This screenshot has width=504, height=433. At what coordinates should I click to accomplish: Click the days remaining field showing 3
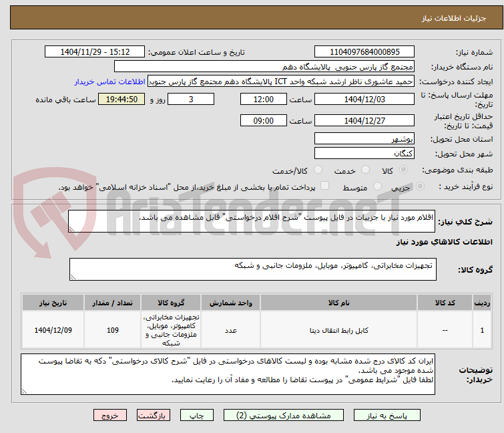[191, 99]
